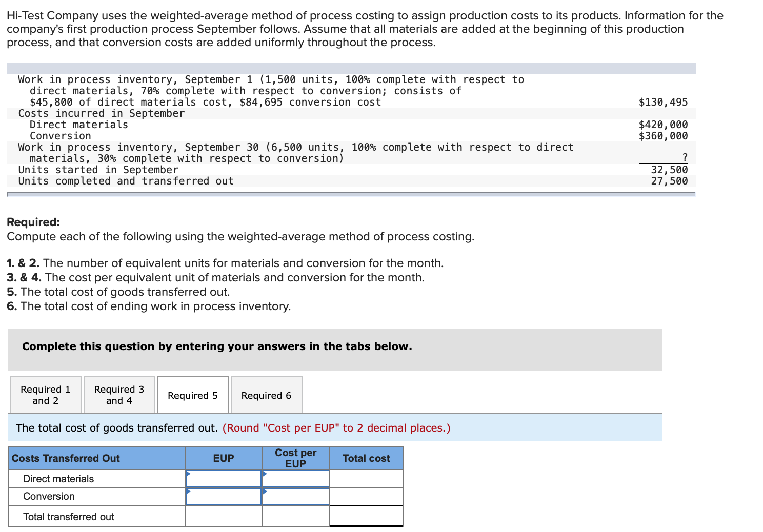Click the 'Conversion' row label in answer table
The height and width of the screenshot is (532, 763).
(49, 496)
